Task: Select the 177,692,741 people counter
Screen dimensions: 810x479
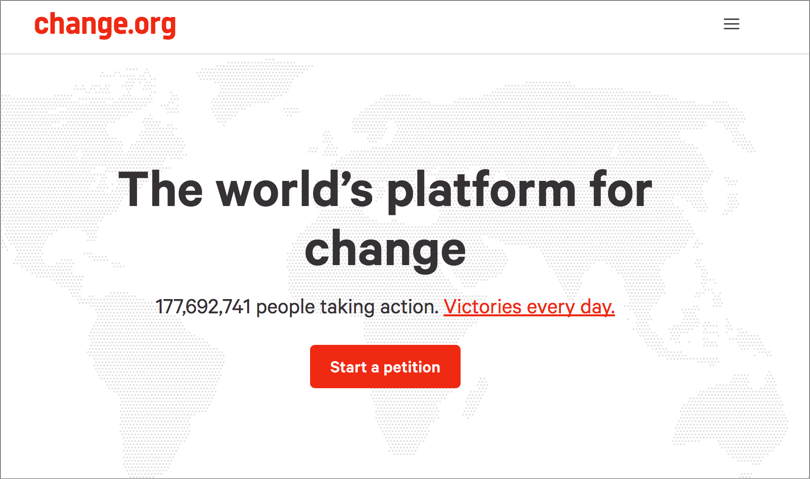Action: 203,307
